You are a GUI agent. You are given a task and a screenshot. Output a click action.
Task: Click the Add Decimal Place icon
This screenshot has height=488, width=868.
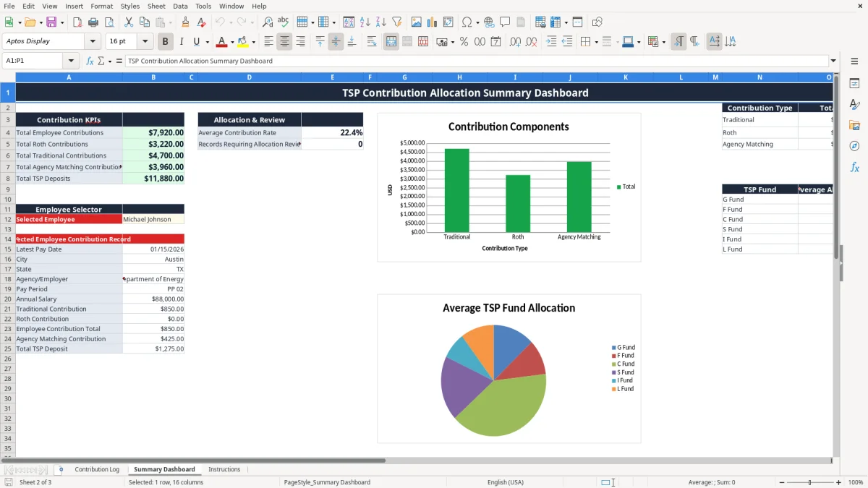(516, 42)
